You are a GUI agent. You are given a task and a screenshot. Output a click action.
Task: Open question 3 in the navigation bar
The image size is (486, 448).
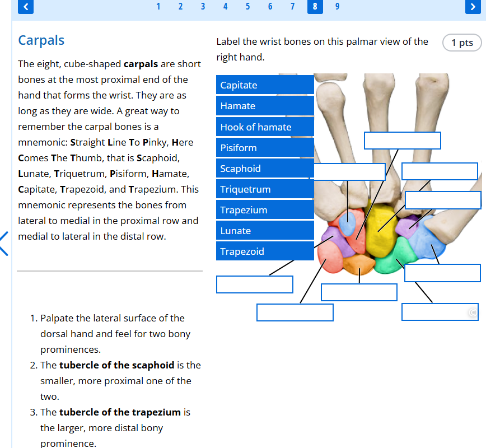click(x=203, y=7)
